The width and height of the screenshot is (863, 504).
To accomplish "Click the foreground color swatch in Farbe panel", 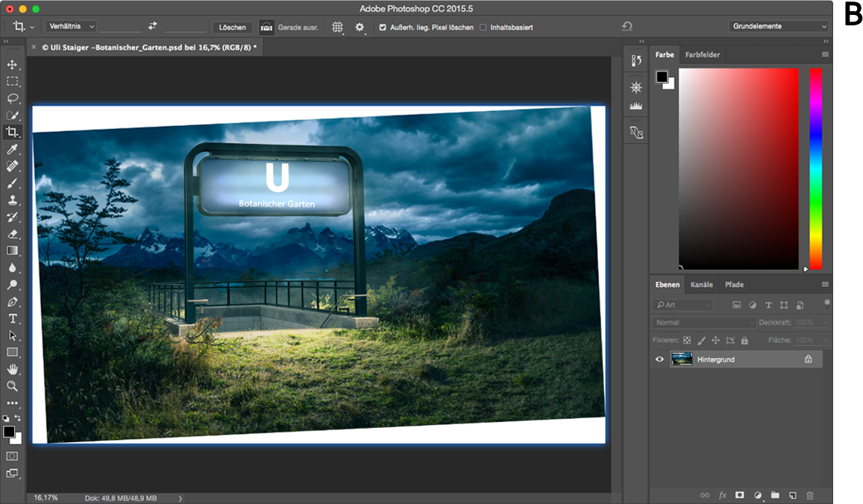I will [x=662, y=77].
